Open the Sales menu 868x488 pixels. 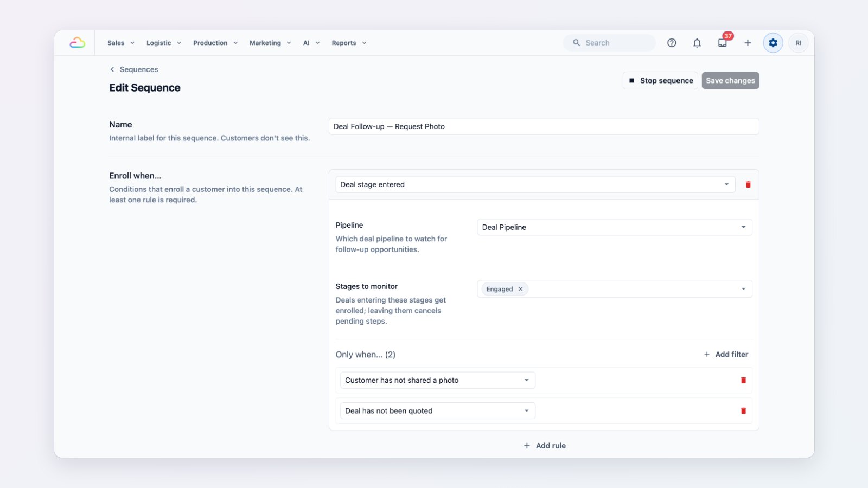click(121, 43)
